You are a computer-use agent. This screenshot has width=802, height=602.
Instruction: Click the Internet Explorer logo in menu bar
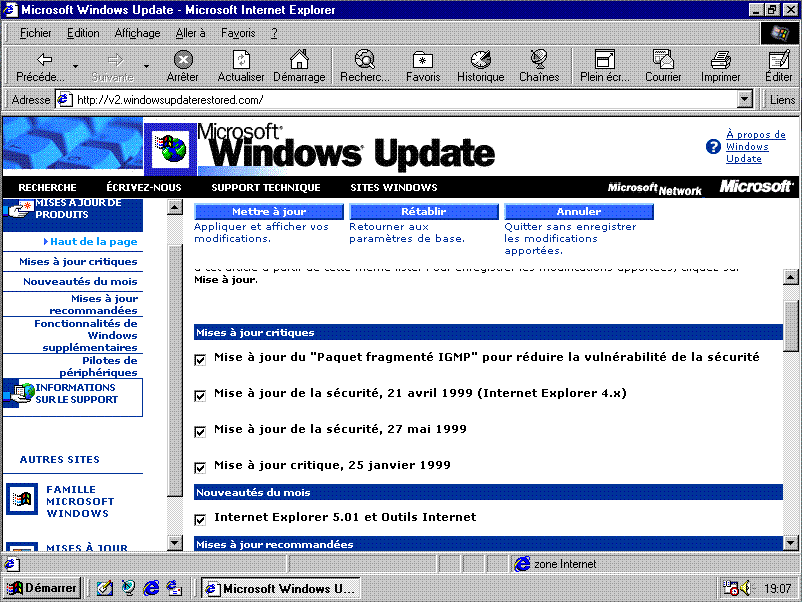pyautogui.click(x=778, y=33)
